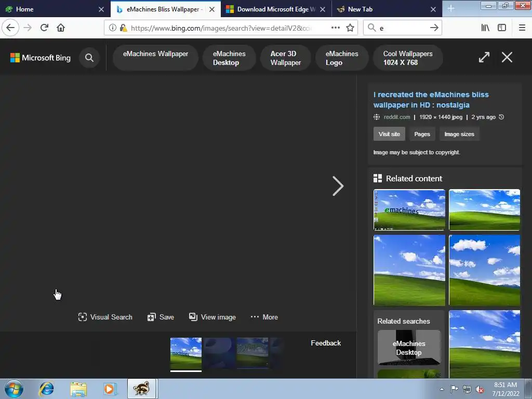
Task: Select first filmstrip thumbnail with emachines
Action: 185,353
